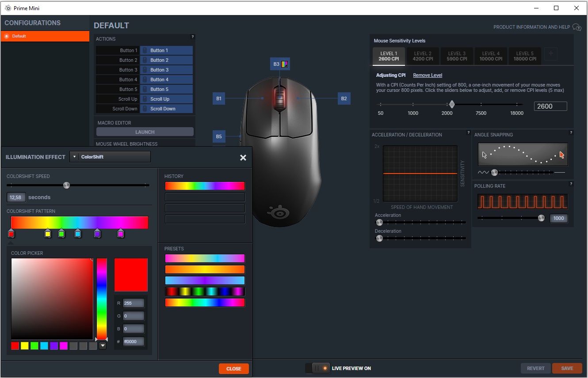The height and width of the screenshot is (378, 588).
Task: Click the Polling Rate slider handle
Action: coord(541,218)
